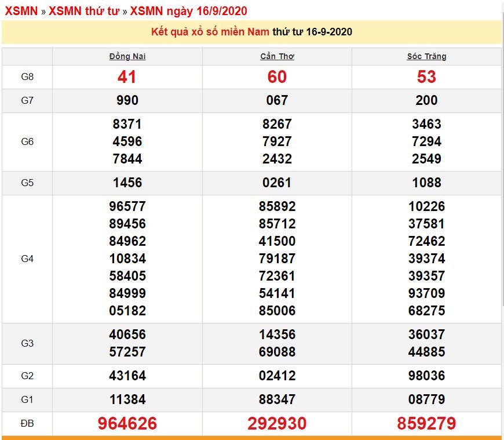Click the G8 number 60

point(277,77)
